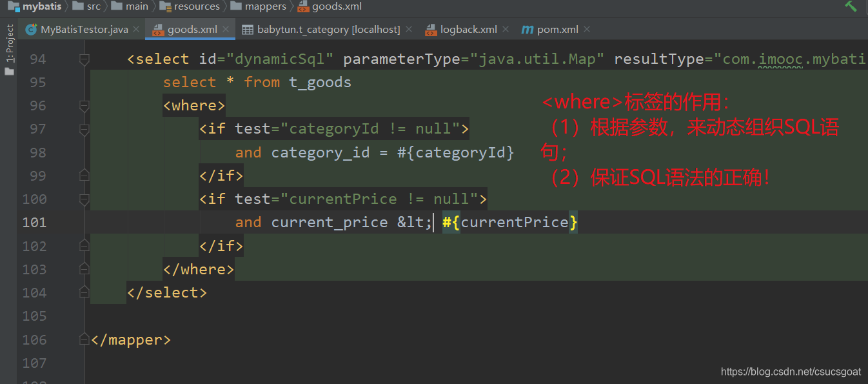Click the goods.xml breadcrumb file icon
The height and width of the screenshot is (384, 868).
click(x=303, y=6)
